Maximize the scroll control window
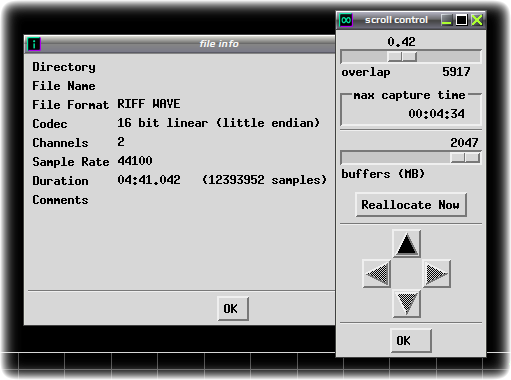The width and height of the screenshot is (511, 380). pos(462,20)
